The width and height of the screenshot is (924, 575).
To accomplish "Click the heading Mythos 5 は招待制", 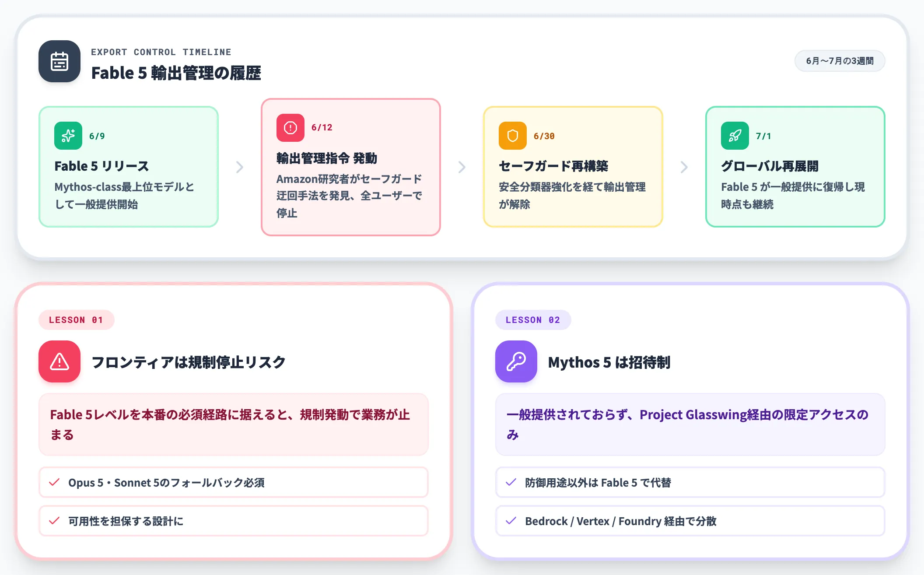I will click(609, 362).
